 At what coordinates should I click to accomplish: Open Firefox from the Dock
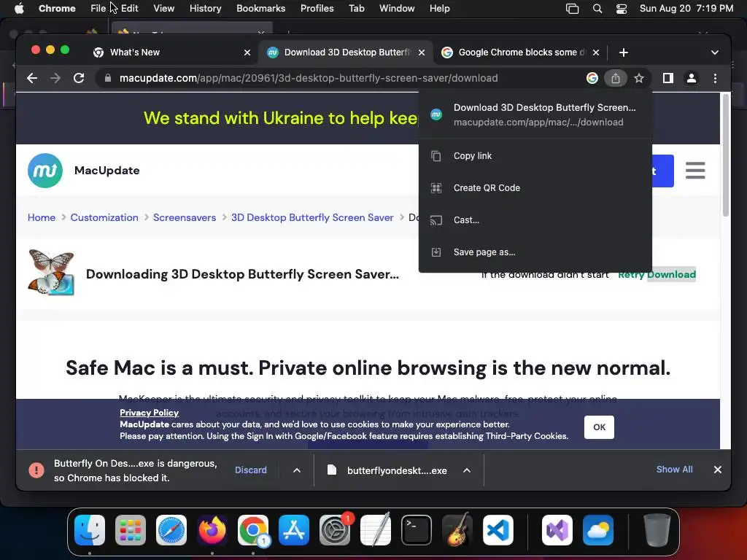(212, 530)
